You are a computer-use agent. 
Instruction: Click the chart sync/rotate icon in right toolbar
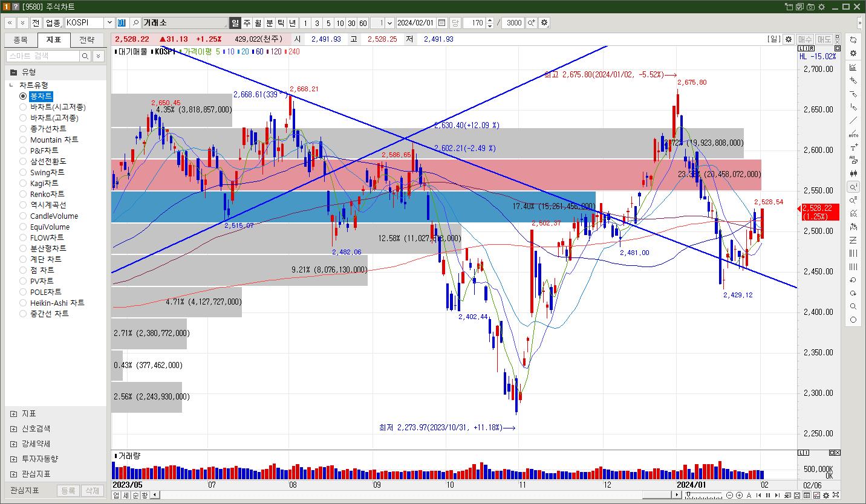coord(853,40)
